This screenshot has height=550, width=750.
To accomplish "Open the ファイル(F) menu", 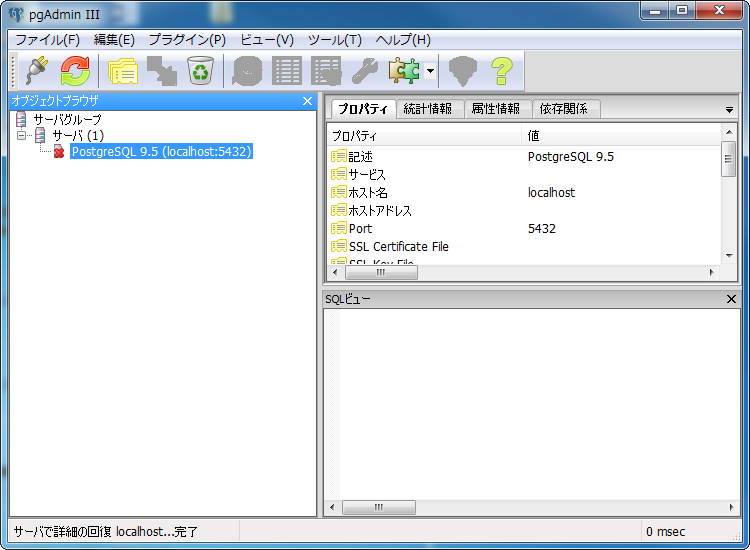I will [47, 40].
